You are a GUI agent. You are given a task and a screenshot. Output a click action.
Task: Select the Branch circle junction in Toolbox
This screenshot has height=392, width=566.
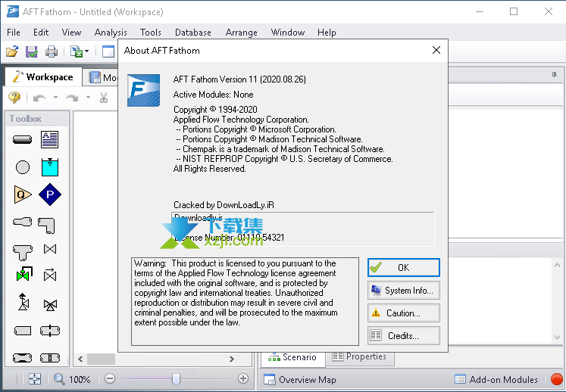tap(23, 167)
